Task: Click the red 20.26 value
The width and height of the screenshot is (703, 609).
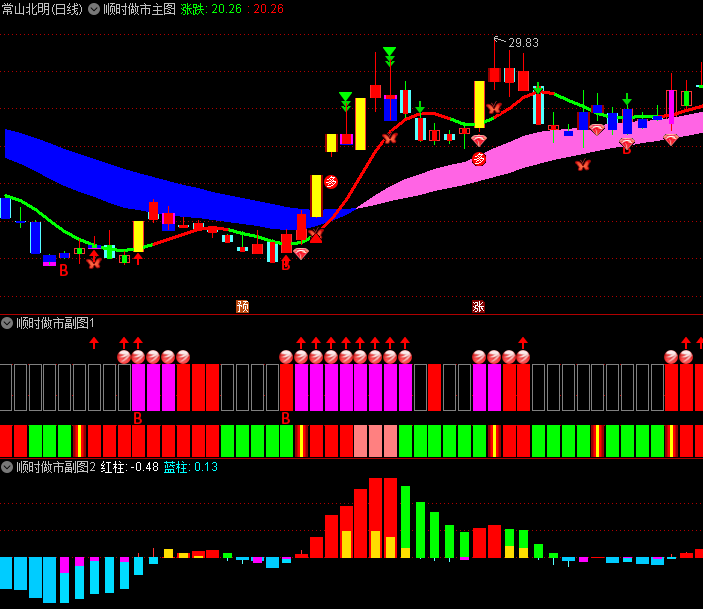Action: pos(269,9)
